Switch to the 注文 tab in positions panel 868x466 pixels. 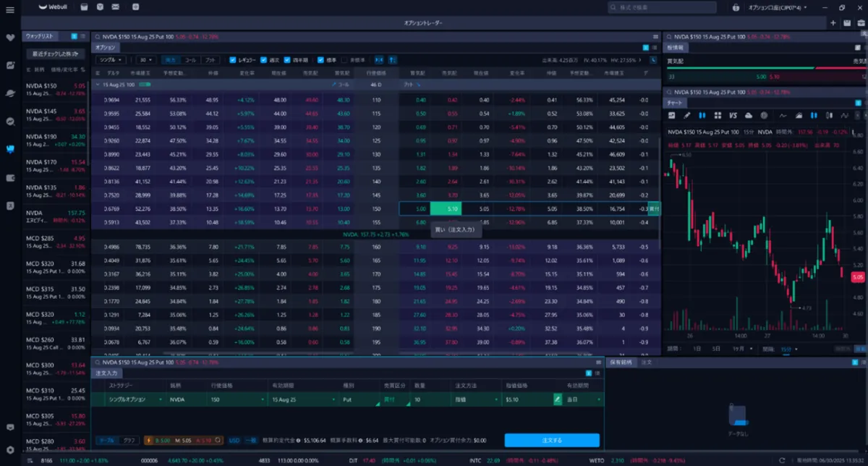(x=647, y=362)
